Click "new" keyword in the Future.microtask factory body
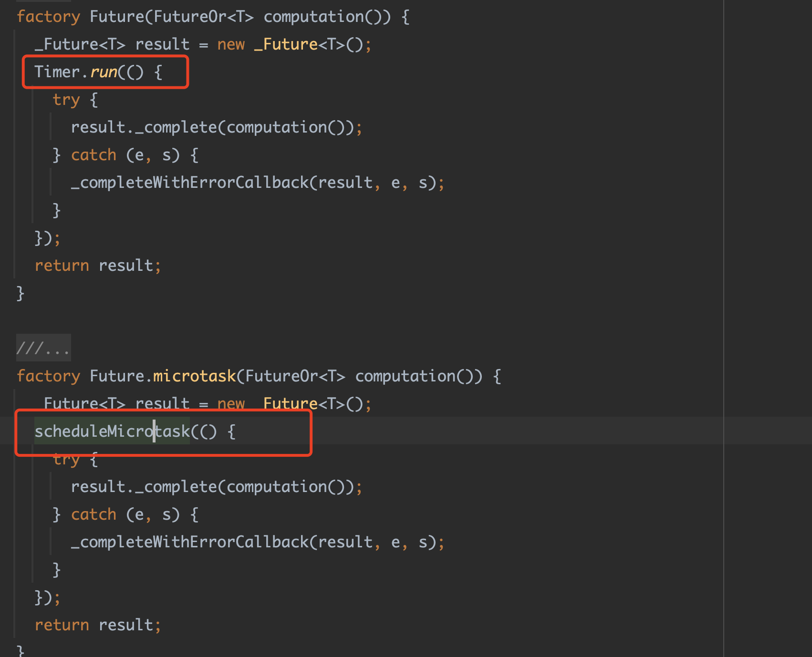 (x=231, y=404)
